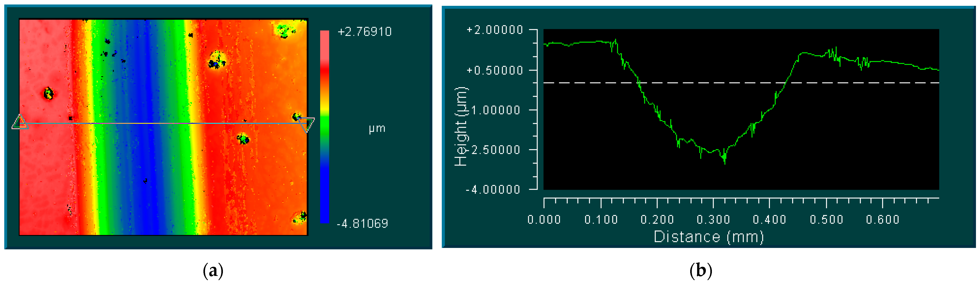Click the Distance (mm) axis label
This screenshot has height=284, width=980.
[708, 237]
